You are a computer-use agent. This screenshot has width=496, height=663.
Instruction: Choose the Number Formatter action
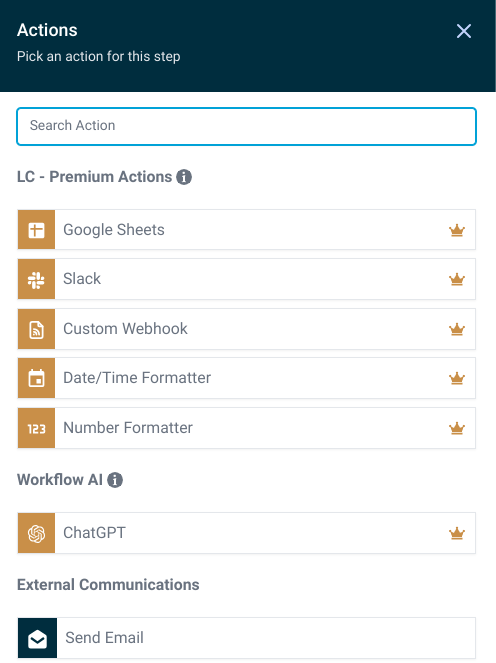pos(247,428)
